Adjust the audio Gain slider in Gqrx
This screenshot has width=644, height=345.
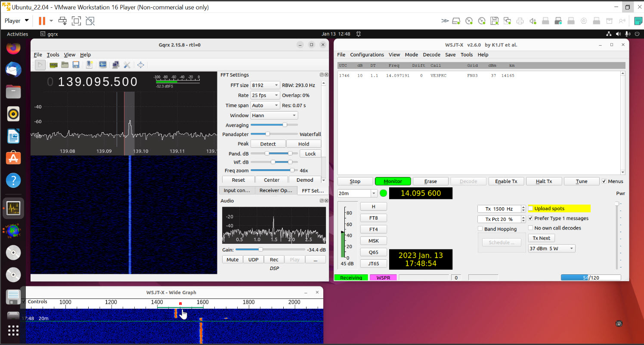pyautogui.click(x=260, y=249)
